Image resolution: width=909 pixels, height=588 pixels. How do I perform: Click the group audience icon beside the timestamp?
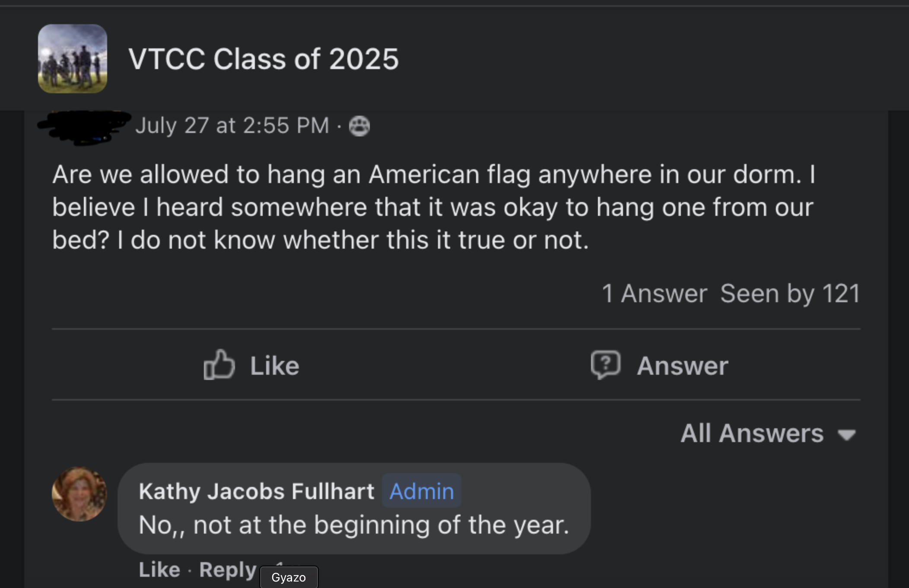point(359,126)
